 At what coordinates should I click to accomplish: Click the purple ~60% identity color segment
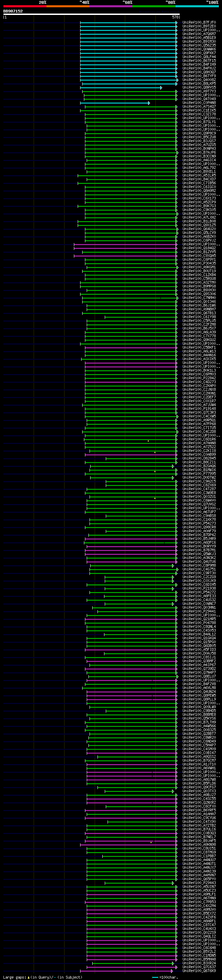(x=111, y=6)
